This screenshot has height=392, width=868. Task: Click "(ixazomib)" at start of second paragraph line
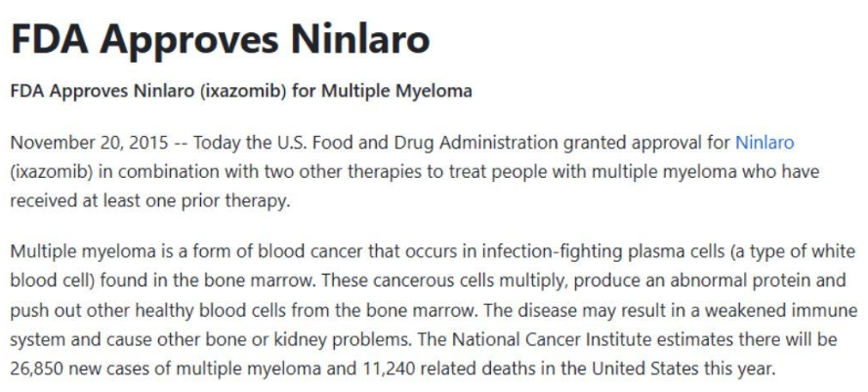(45, 168)
